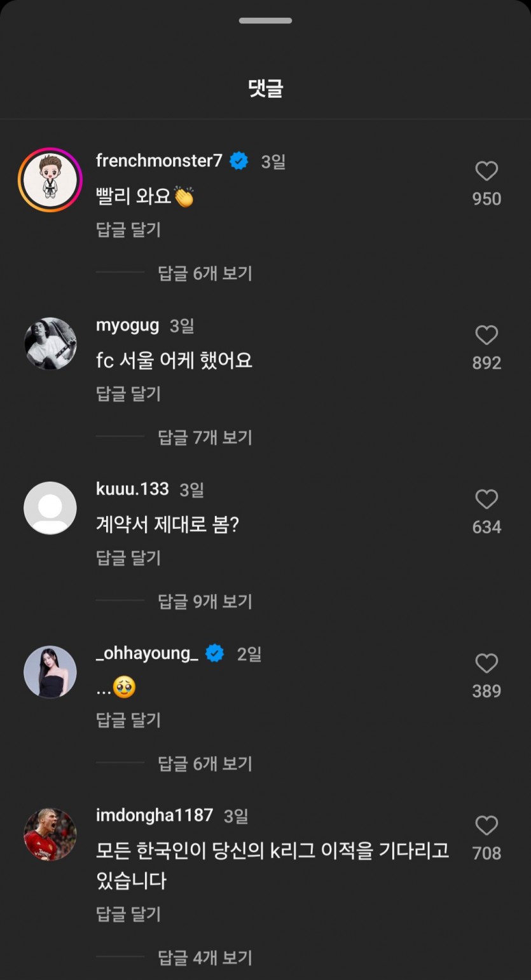Viewport: 531px width, 980px height.
Task: Open frenchmonster7 profile picture
Action: click(x=50, y=180)
